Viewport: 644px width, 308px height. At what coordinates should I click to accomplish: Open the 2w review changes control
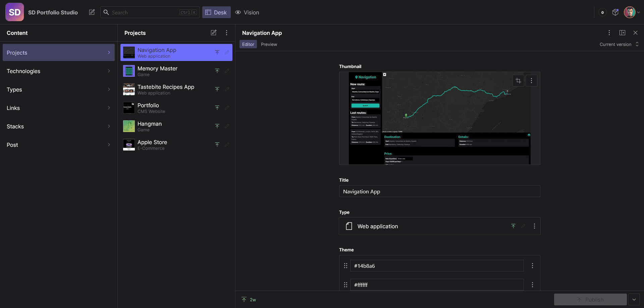point(249,299)
